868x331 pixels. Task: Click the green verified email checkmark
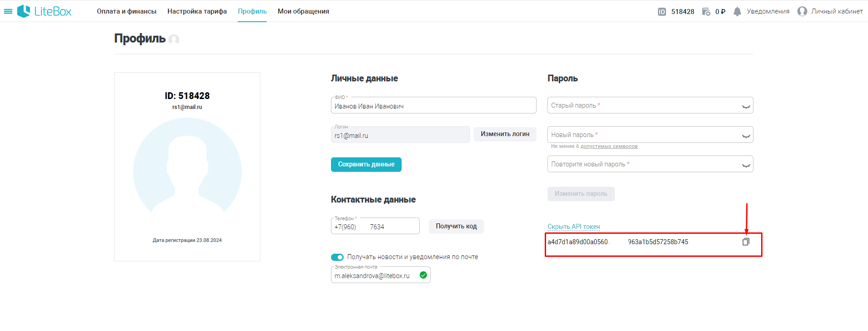423,275
